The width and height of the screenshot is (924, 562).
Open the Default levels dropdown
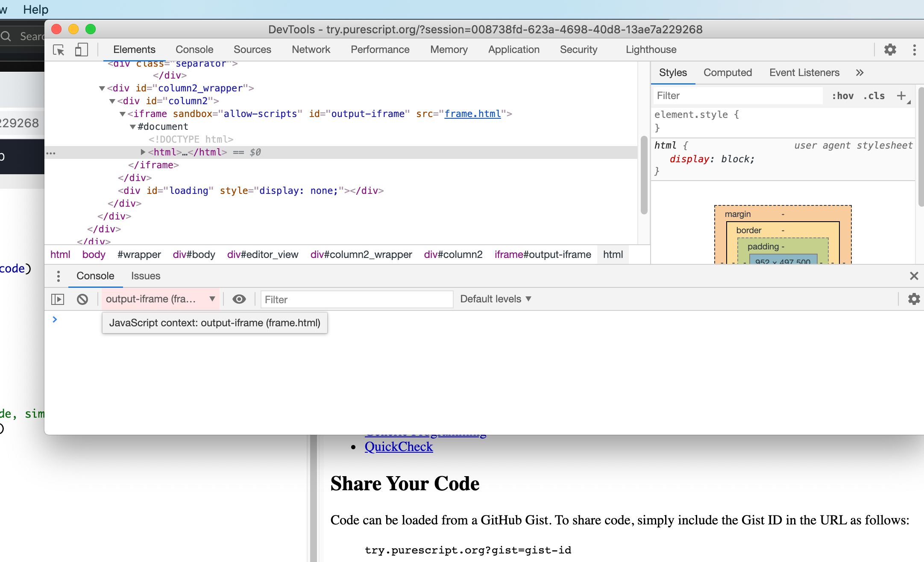(496, 299)
